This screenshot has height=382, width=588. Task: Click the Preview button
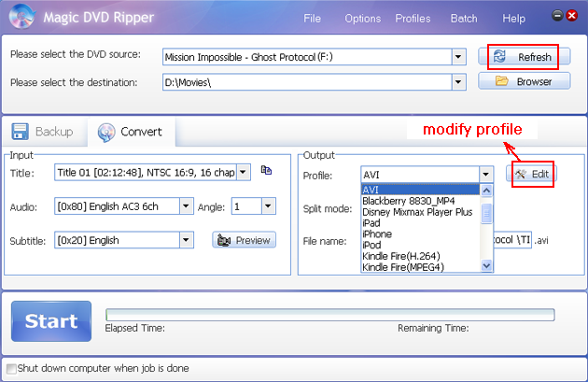245,240
